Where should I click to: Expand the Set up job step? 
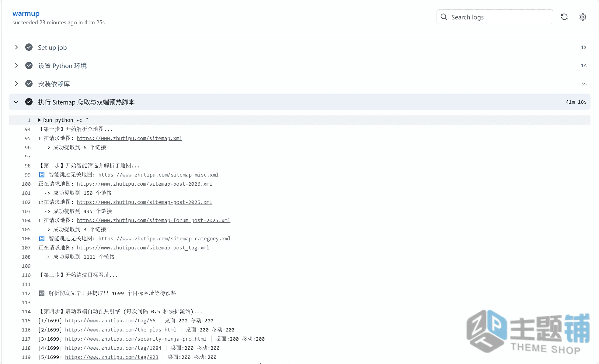[x=16, y=47]
